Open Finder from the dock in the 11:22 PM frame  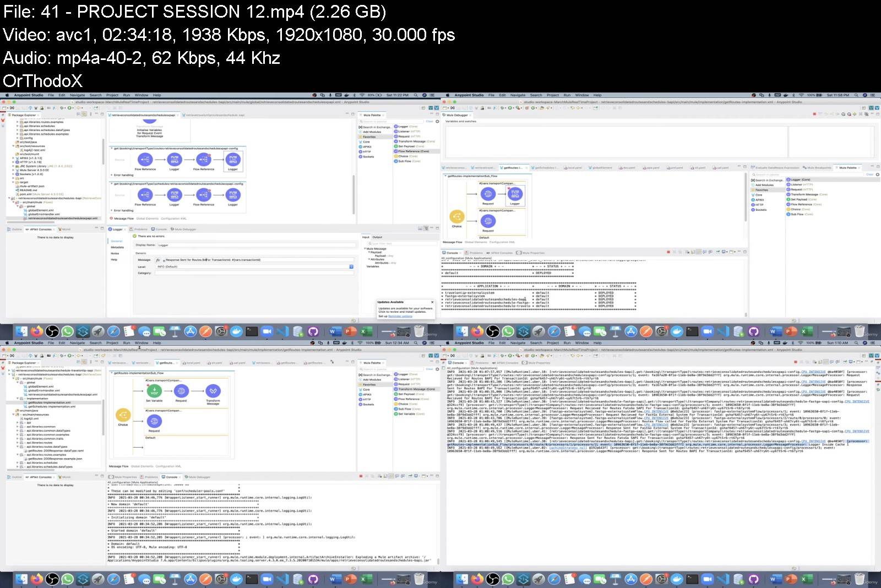tap(21, 331)
